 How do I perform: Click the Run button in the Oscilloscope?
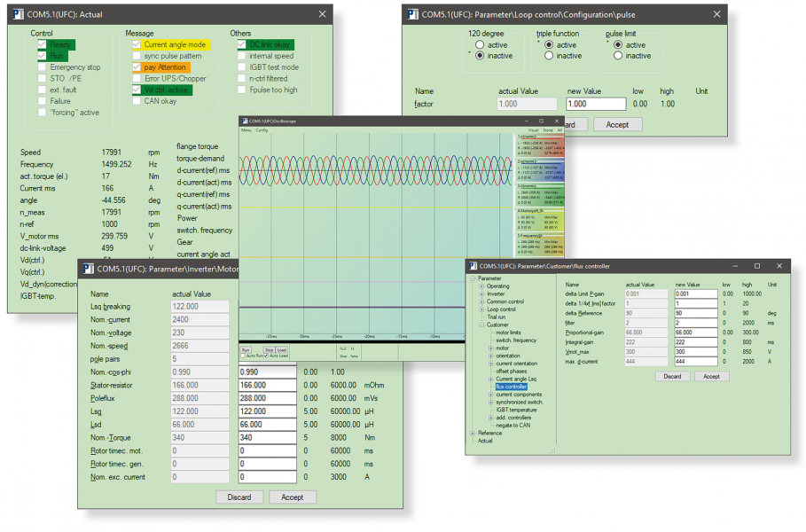pyautogui.click(x=246, y=349)
